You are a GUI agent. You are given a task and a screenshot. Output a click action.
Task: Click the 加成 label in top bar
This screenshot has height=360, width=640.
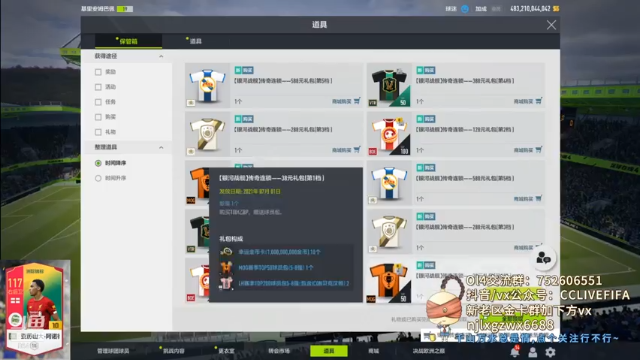(480, 9)
